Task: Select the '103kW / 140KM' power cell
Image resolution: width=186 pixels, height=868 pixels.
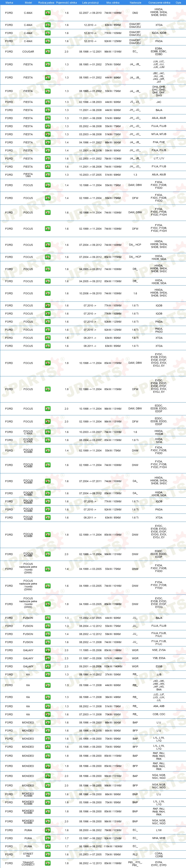Action: (113, 666)
